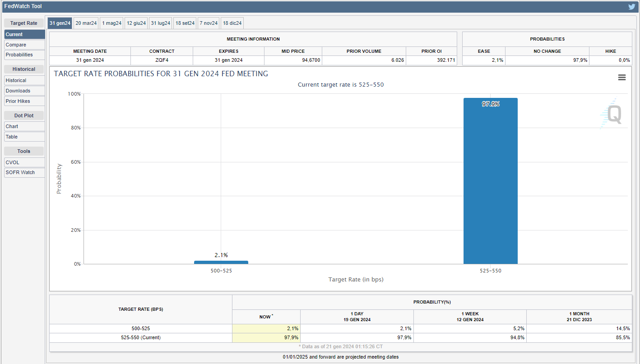Select the 7 nov24 meeting tab
The height and width of the screenshot is (364, 640).
[209, 23]
